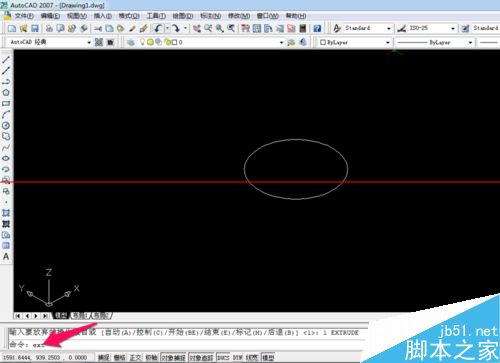Select the Multiline Text A tool
This screenshot has height=363, width=500.
(x=6, y=257)
